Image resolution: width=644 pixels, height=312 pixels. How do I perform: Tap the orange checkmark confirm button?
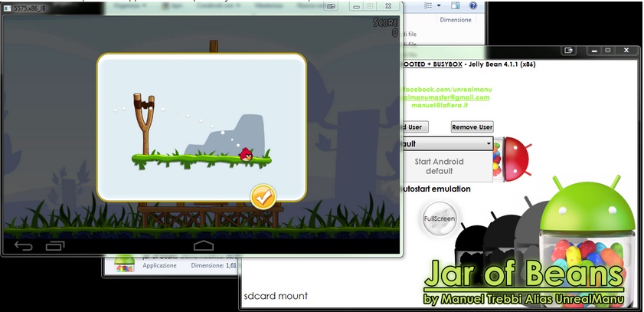tap(263, 197)
